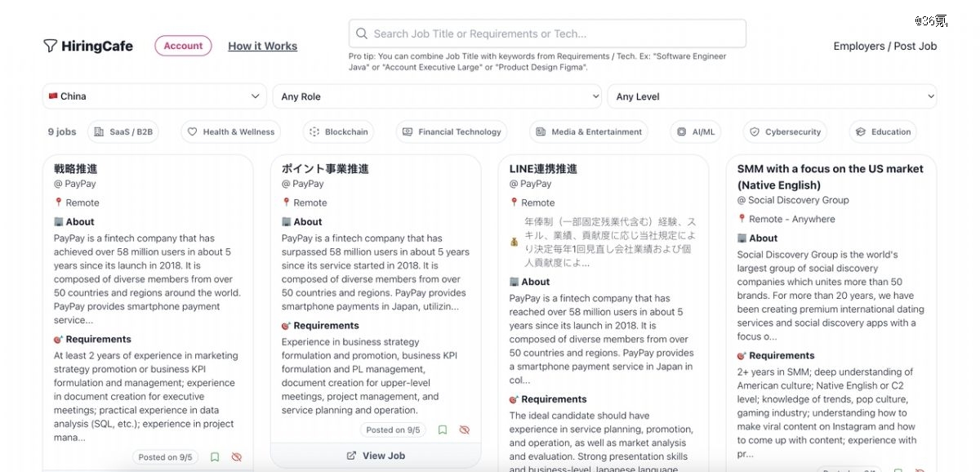The width and height of the screenshot is (980, 472).
Task: Toggle the Media & Entertainment chip
Action: click(x=589, y=131)
